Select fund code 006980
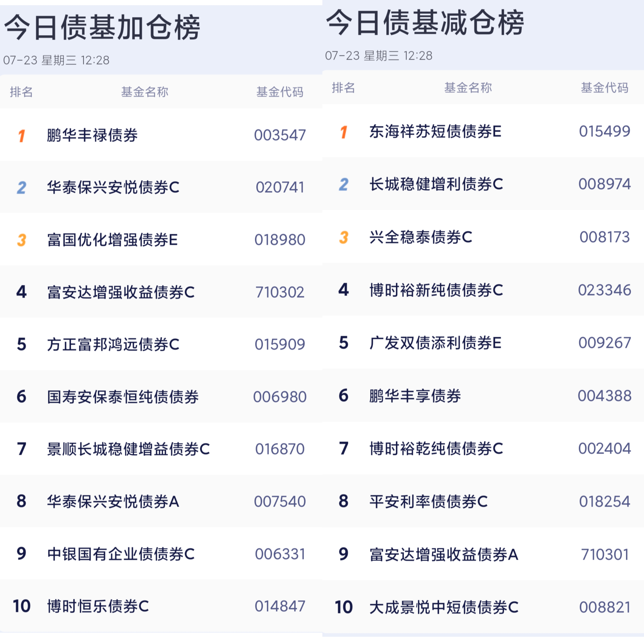This screenshot has height=644, width=644. pyautogui.click(x=280, y=397)
